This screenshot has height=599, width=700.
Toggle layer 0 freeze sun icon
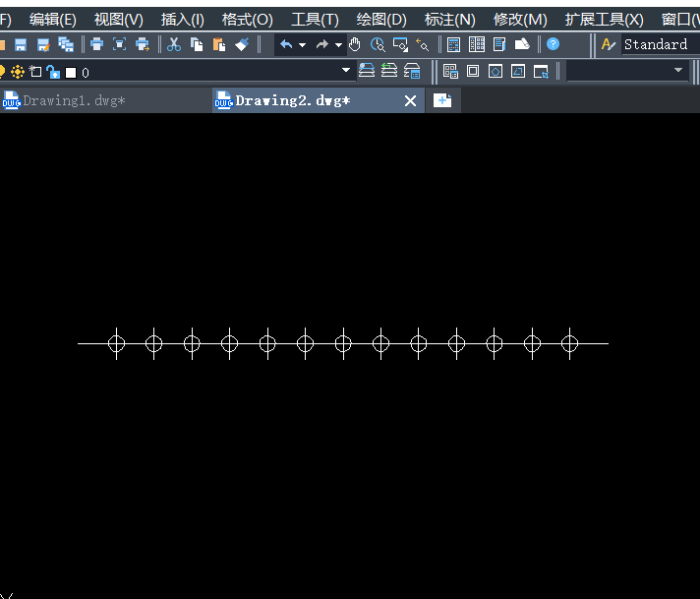tap(18, 72)
